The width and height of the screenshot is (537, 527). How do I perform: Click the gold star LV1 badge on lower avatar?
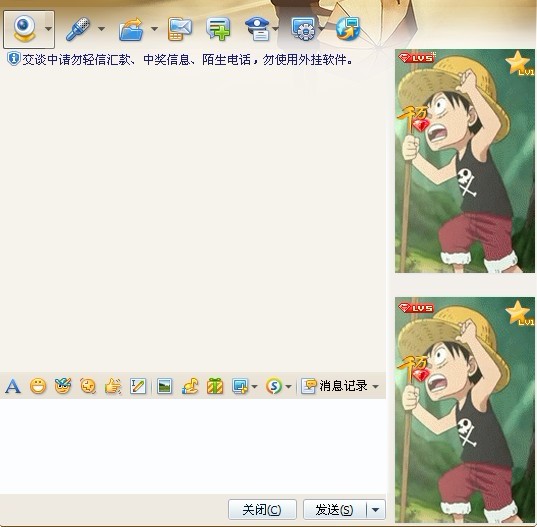(x=520, y=313)
